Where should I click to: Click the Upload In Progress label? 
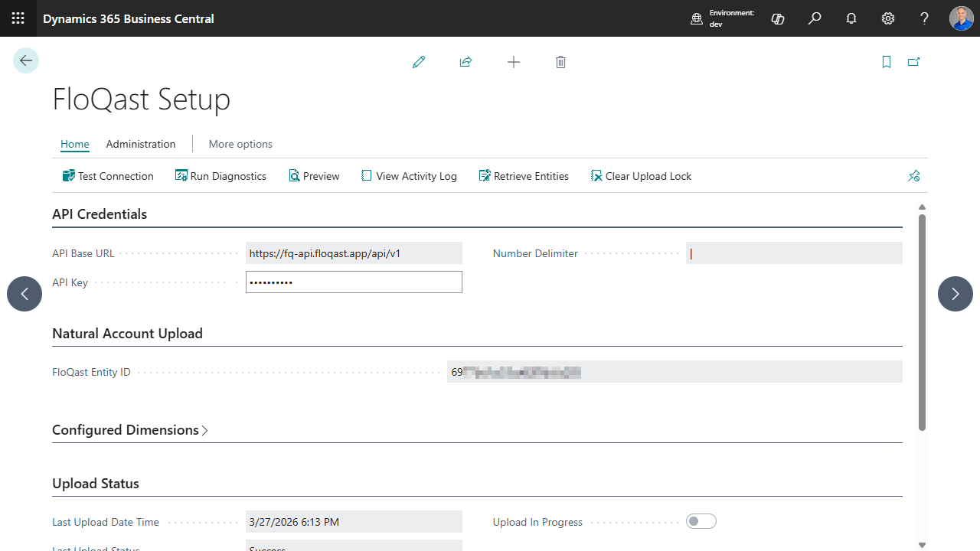537,522
